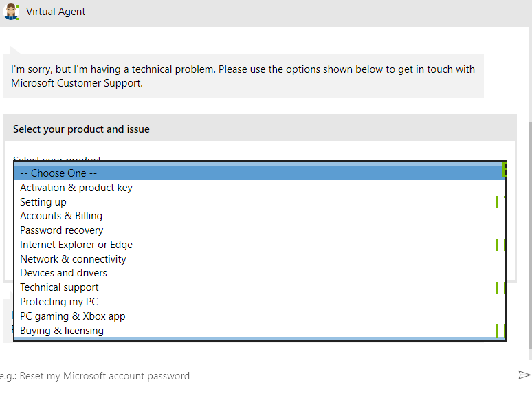This screenshot has width=532, height=398.
Task: Click the message input field
Action: point(256,376)
